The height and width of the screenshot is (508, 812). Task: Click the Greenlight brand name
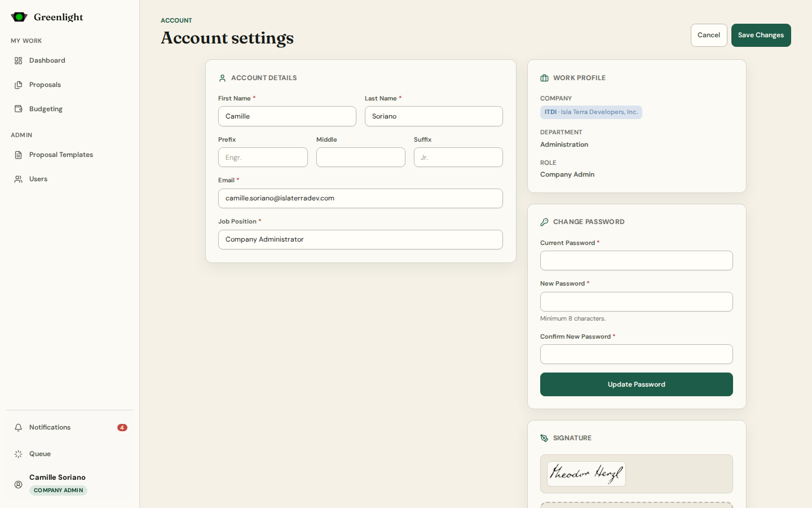click(58, 17)
